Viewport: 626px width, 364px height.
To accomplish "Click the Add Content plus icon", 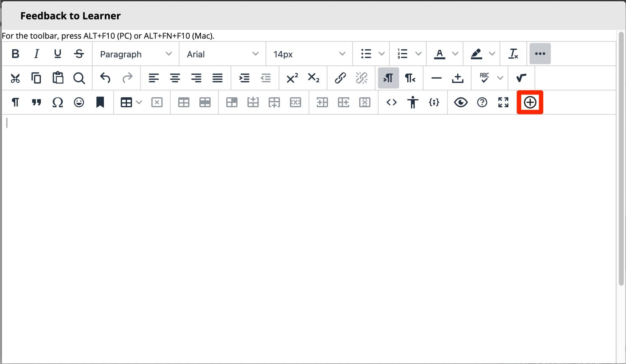I will [530, 102].
